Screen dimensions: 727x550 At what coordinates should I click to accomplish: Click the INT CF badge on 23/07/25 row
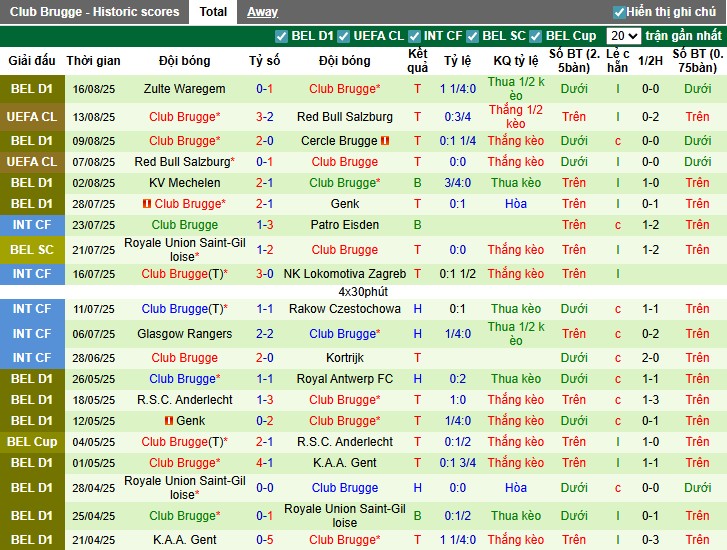coord(32,225)
